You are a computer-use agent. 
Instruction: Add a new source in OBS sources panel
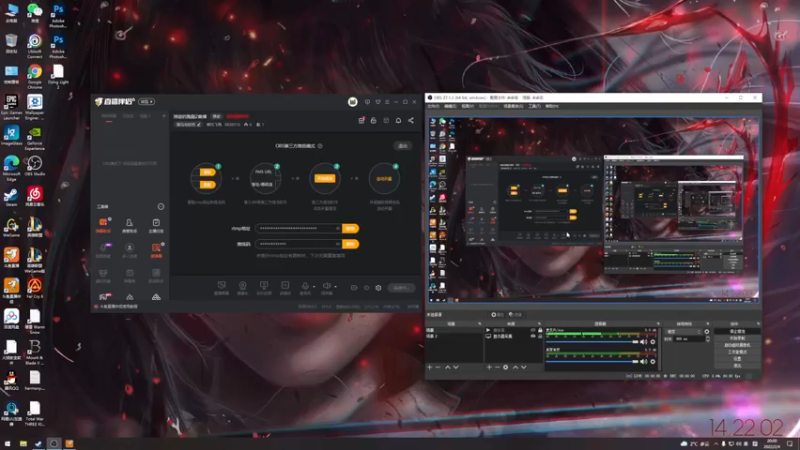489,367
